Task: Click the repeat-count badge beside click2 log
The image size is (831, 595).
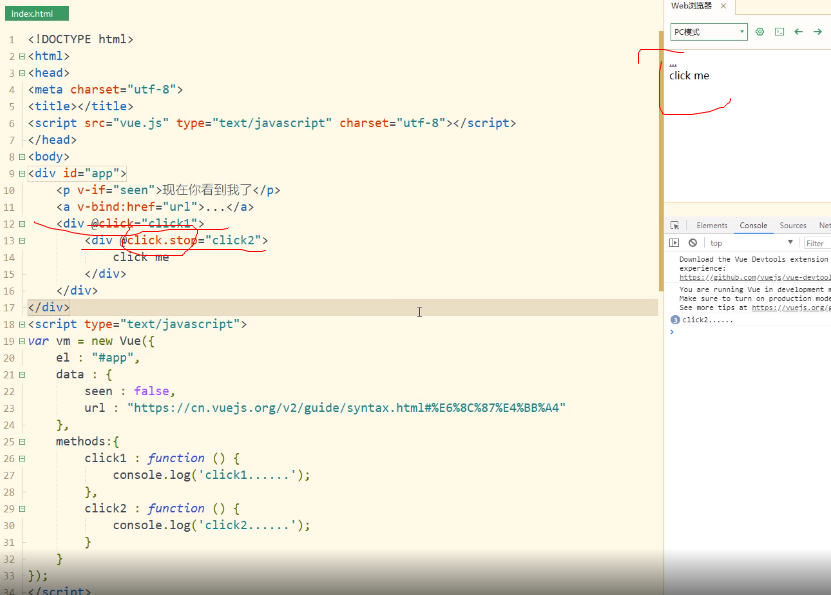Action: (675, 319)
